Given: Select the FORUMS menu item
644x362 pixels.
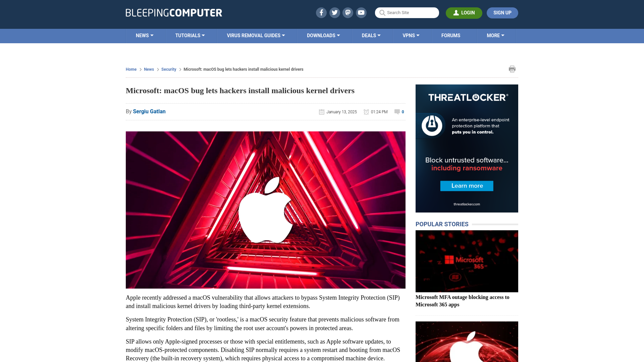Looking at the screenshot, I should click(x=451, y=35).
